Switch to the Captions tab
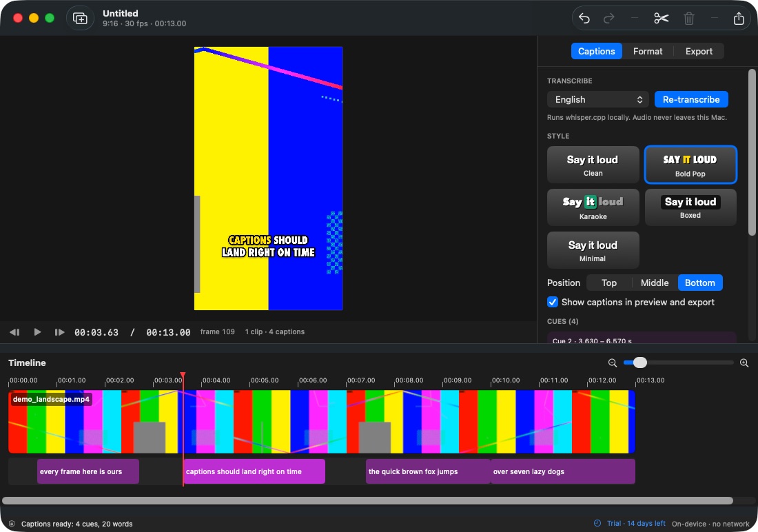 (x=597, y=51)
